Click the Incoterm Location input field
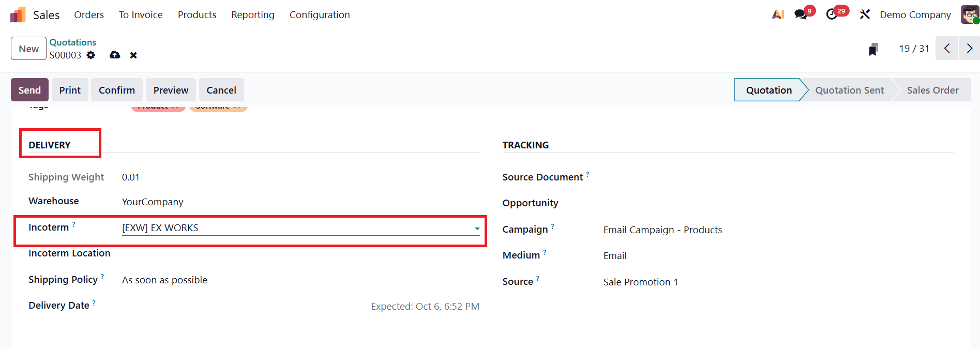The image size is (980, 349). coord(300,253)
